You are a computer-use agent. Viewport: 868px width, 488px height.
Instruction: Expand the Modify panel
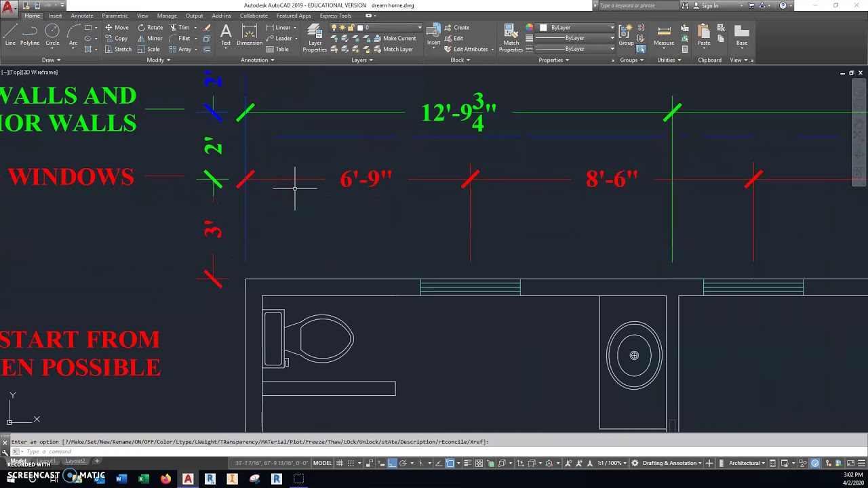pos(158,60)
